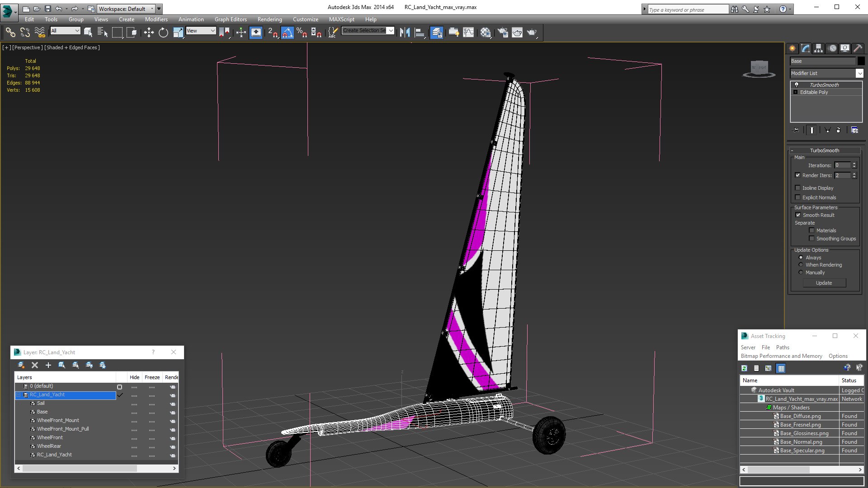The height and width of the screenshot is (488, 868).
Task: Enable Isoline Display checkbox
Action: (x=798, y=188)
